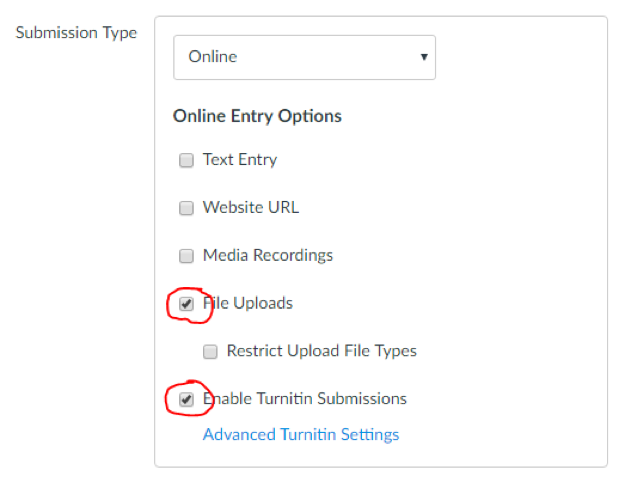Click the word Turnitin in the settings link
Screen dimensions: 625x482
pos(308,435)
